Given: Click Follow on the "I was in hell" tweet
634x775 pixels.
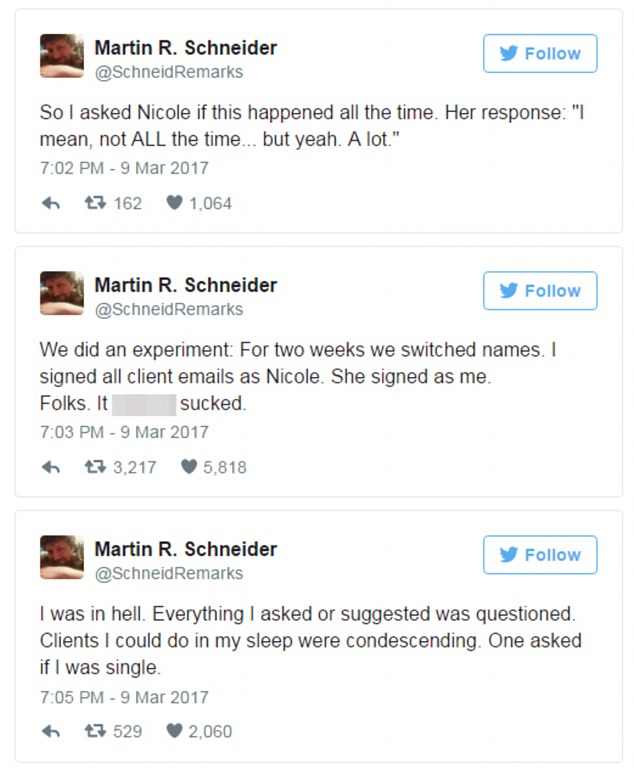Looking at the screenshot, I should (x=540, y=555).
